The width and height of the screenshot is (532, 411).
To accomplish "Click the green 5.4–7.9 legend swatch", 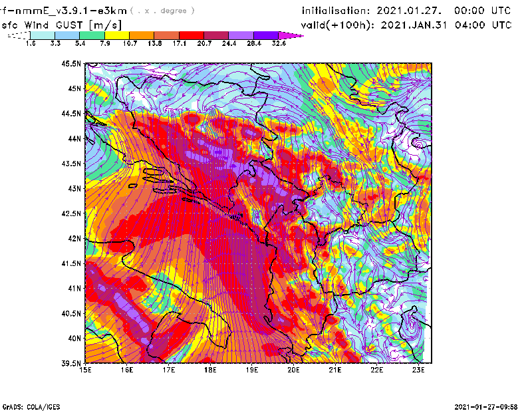I will pyautogui.click(x=92, y=35).
